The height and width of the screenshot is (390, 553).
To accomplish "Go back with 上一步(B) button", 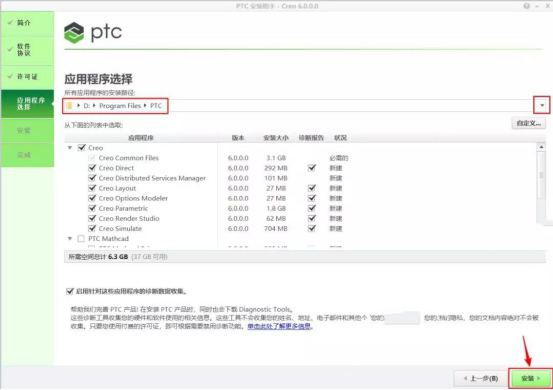I will click(x=480, y=378).
